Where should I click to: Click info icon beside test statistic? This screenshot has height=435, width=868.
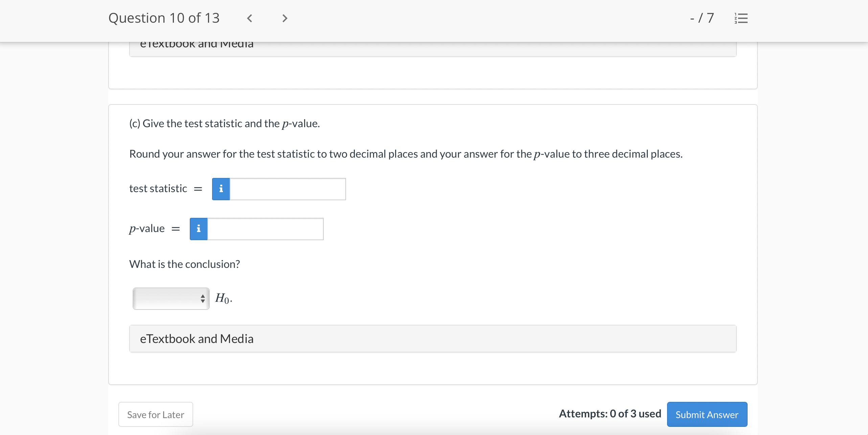[221, 189]
